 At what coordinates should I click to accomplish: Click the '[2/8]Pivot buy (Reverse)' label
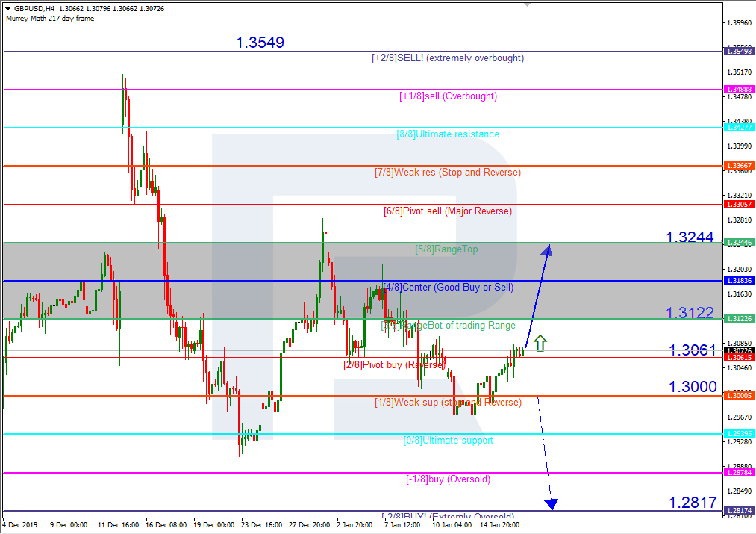coord(394,364)
